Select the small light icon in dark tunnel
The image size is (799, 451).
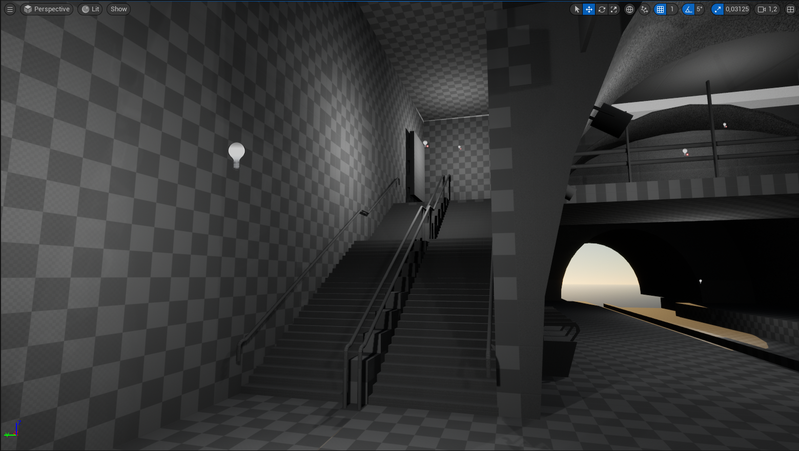(x=701, y=281)
